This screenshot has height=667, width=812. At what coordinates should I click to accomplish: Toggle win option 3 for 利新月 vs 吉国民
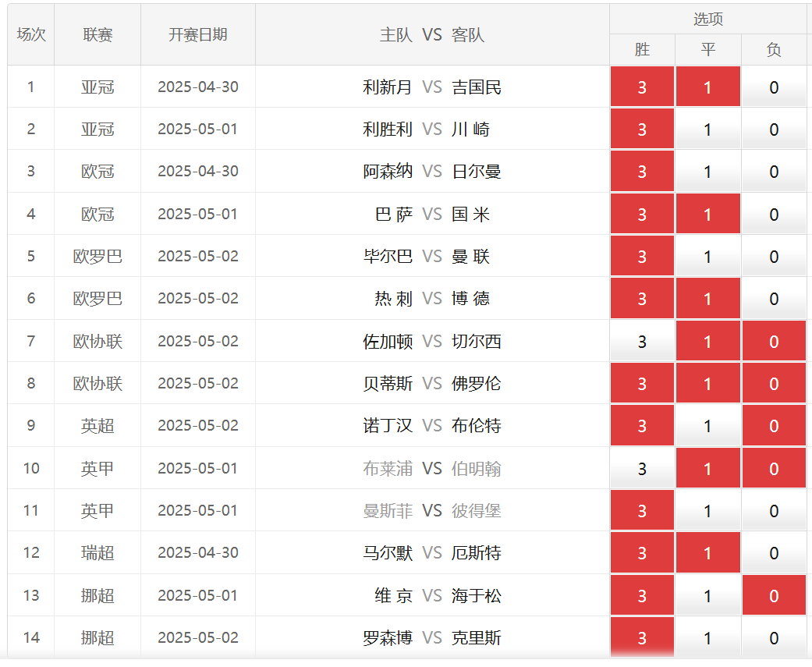642,87
